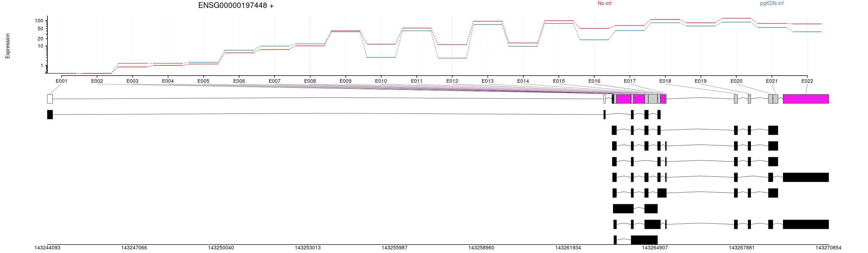Screen dimensions: 868x253
Task: Select exon label E018
Action: click(x=665, y=81)
